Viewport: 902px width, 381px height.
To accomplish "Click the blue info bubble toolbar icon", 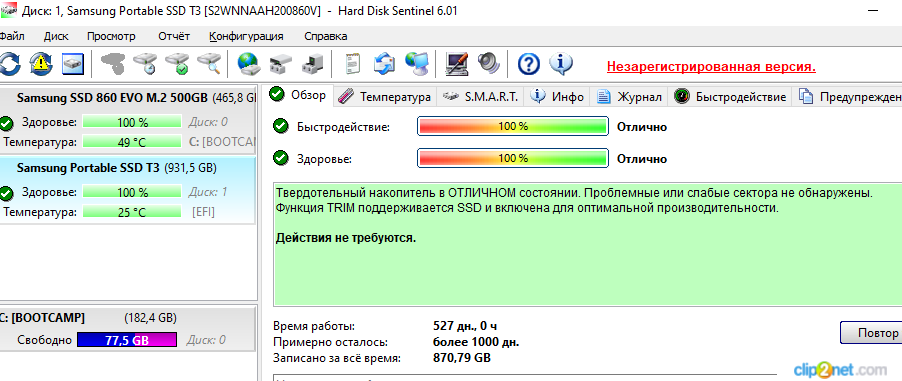I will click(x=560, y=64).
